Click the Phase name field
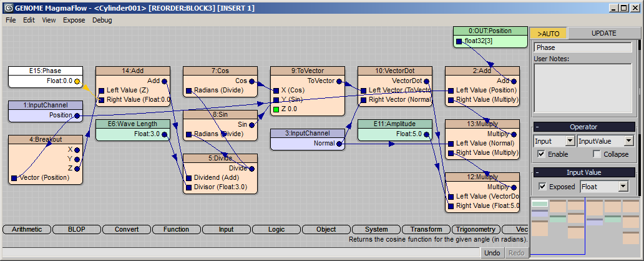 pos(582,47)
